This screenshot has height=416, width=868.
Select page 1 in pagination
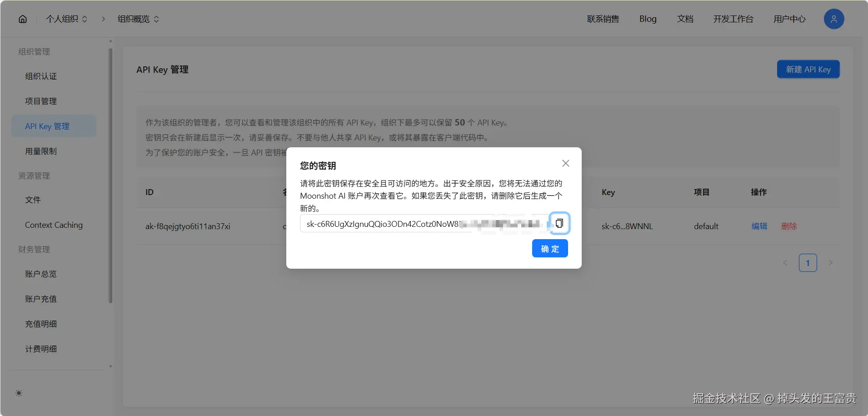[x=808, y=262]
